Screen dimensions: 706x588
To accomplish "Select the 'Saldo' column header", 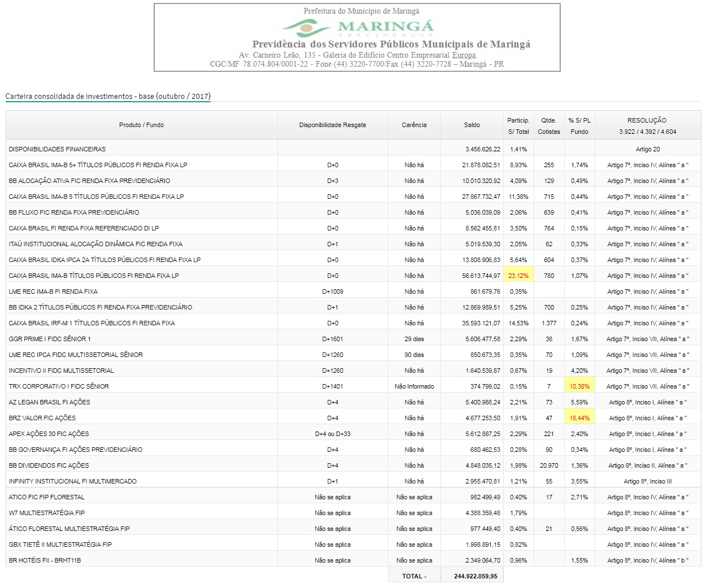I will (472, 125).
